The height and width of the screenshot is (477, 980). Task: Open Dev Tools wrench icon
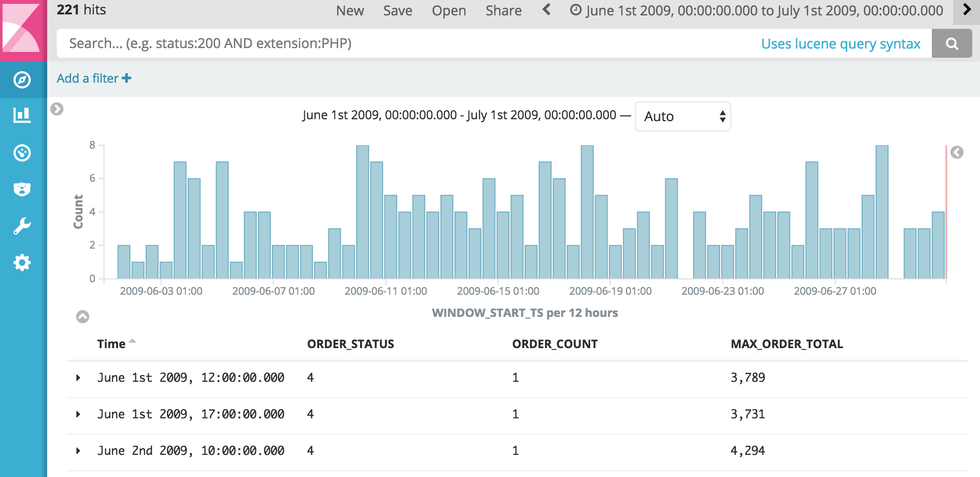click(x=22, y=226)
